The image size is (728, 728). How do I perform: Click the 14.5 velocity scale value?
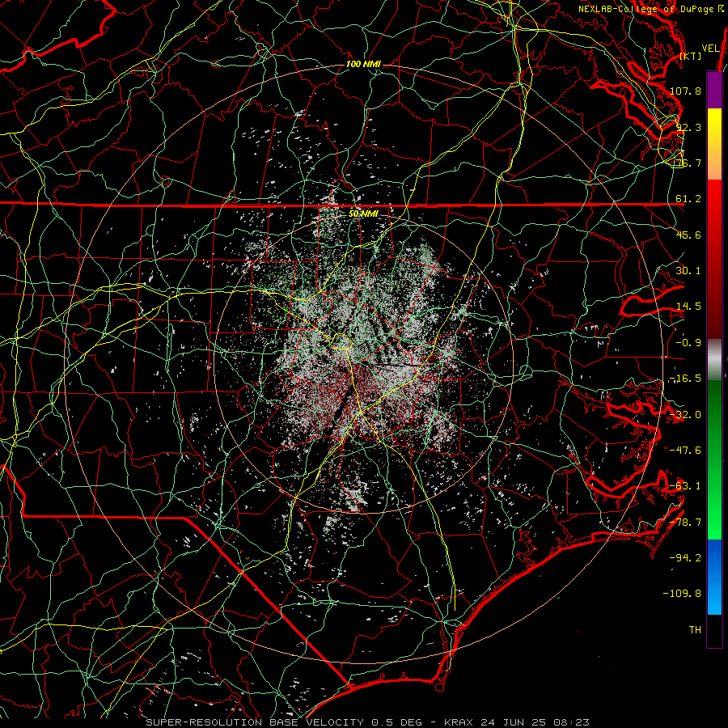(x=688, y=307)
